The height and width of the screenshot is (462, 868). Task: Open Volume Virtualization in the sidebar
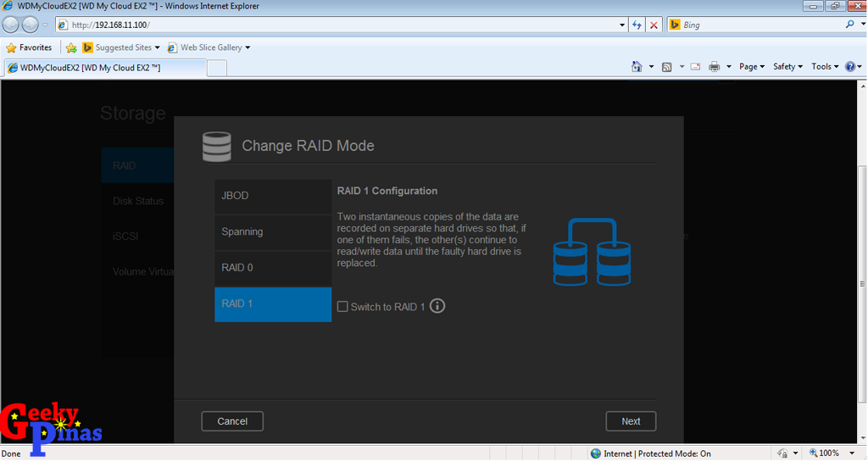137,271
